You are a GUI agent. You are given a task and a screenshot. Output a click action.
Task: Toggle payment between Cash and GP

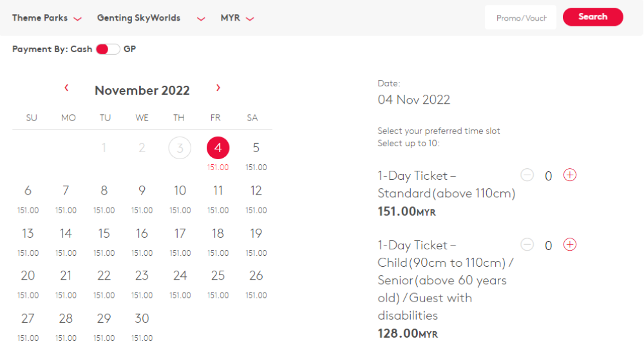click(x=108, y=50)
